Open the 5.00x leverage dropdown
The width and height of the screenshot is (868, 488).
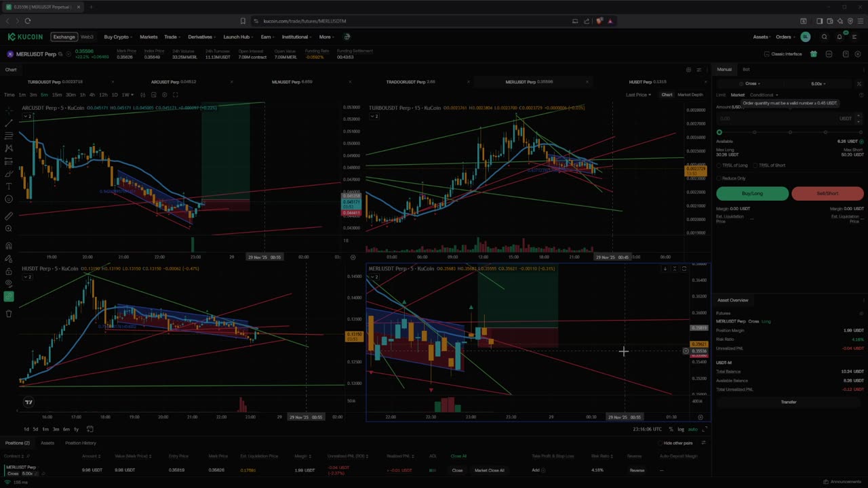[818, 83]
